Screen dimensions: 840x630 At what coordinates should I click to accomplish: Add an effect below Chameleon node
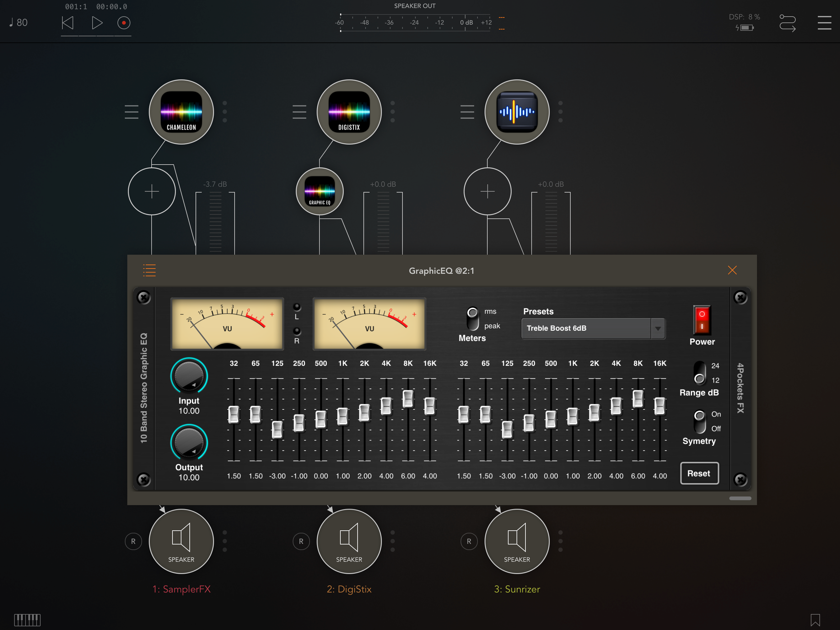tap(152, 191)
